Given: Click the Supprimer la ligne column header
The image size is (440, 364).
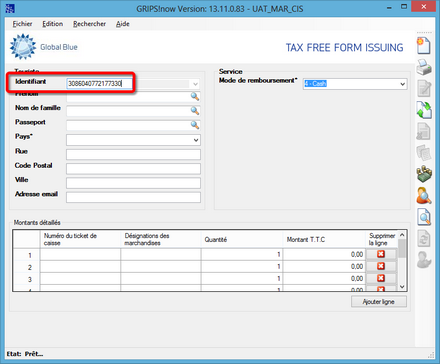Looking at the screenshot, I should pos(382,239).
